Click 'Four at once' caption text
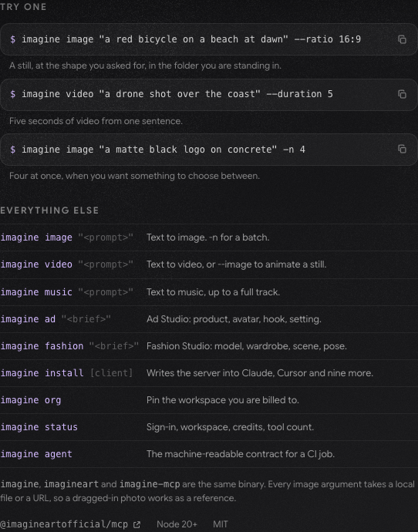The height and width of the screenshot is (532, 418). [x=134, y=176]
